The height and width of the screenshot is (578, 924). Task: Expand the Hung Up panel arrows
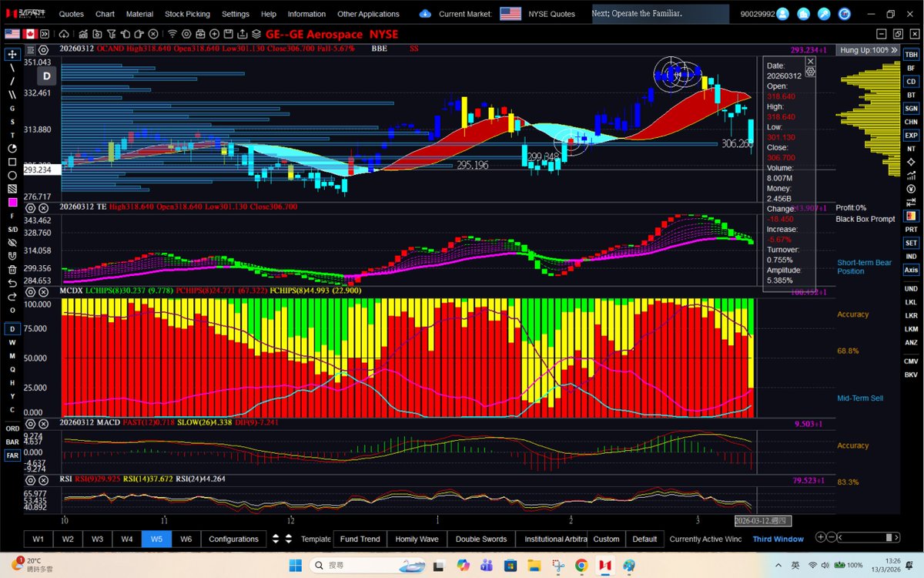(x=895, y=49)
